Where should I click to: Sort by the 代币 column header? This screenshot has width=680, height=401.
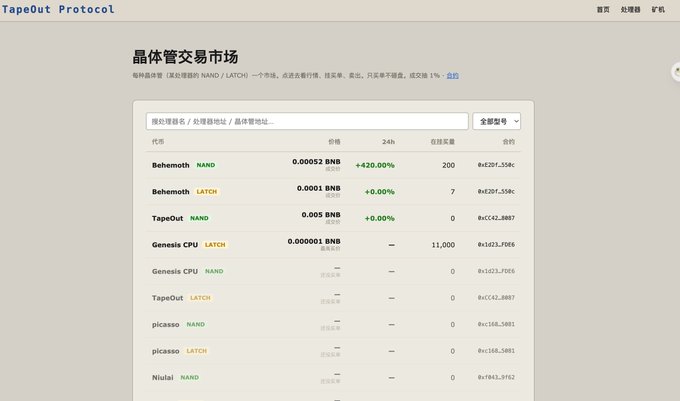(x=158, y=142)
